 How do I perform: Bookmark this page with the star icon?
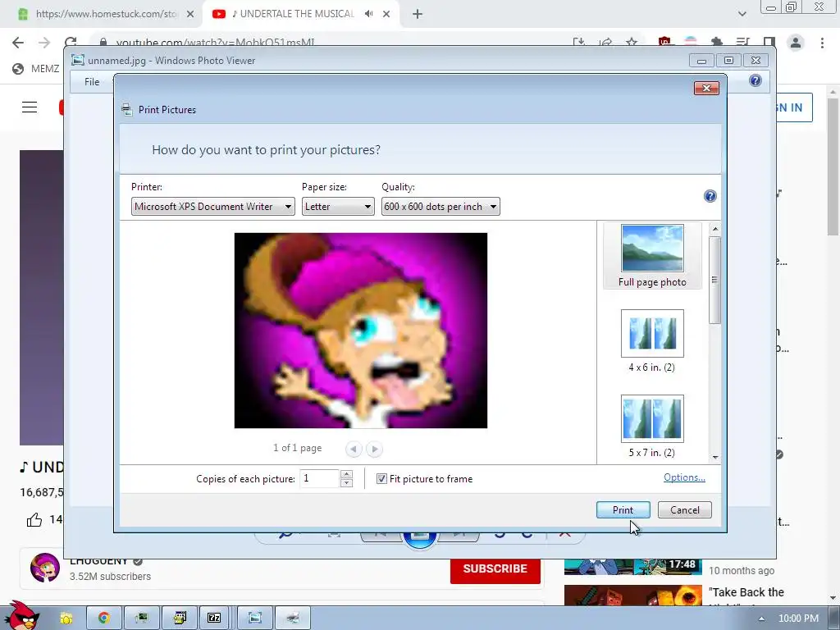click(632, 41)
